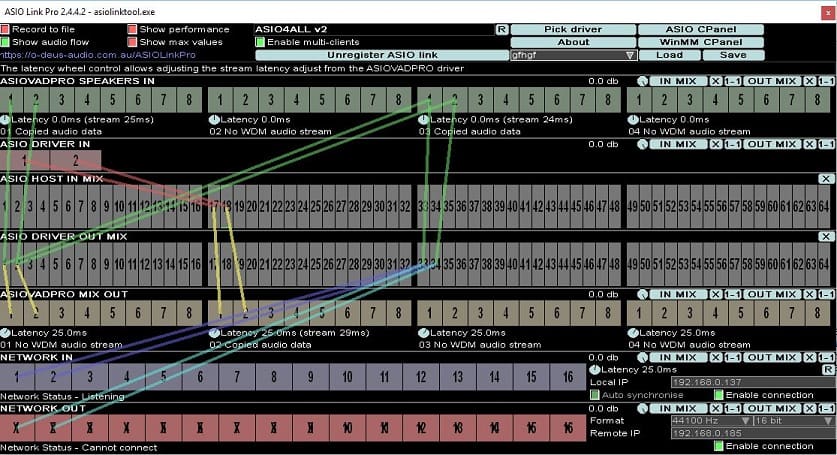
Task: Click the volume knob in NETWORK OUT header
Action: pos(643,409)
